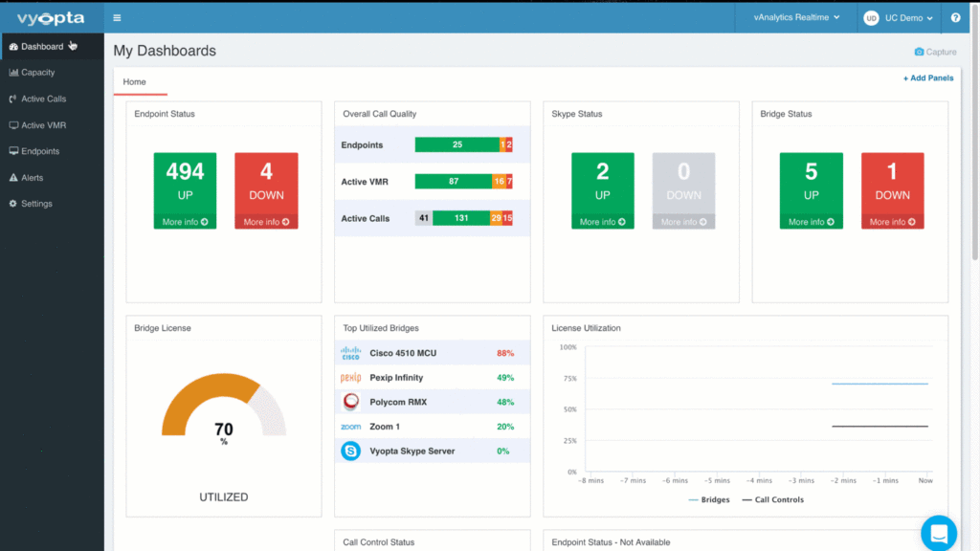
Task: Select the Zoom 1 bridge row
Action: [433, 427]
